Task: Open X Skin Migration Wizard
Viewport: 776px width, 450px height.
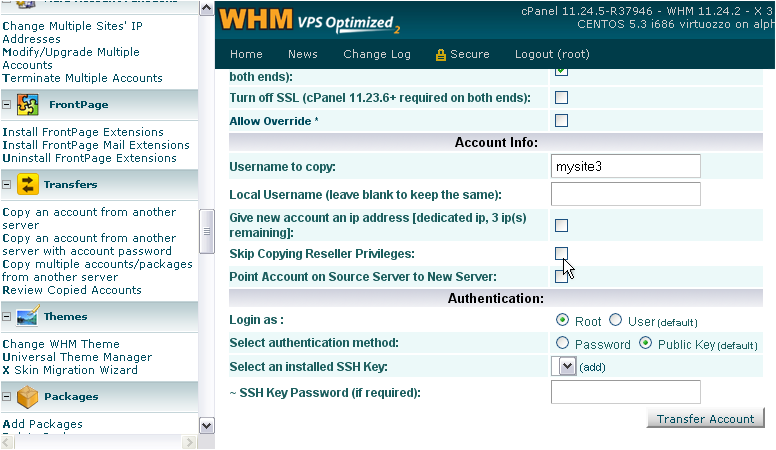Action: (70, 370)
